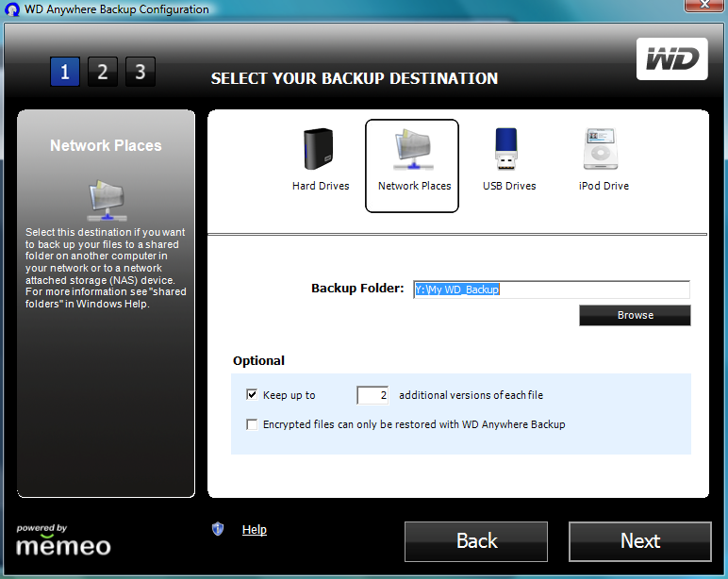Click the additional versions number field

pos(372,395)
